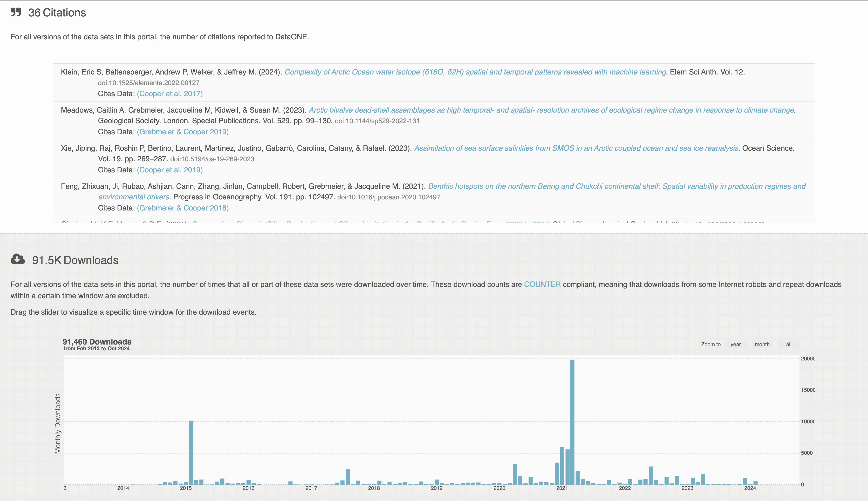Open SMOS sea surface salinities article
This screenshot has width=868, height=501.
click(x=576, y=148)
